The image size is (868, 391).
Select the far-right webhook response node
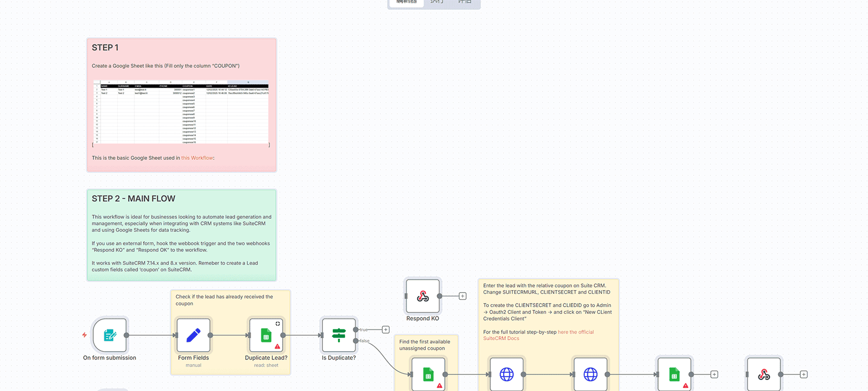pos(764,374)
